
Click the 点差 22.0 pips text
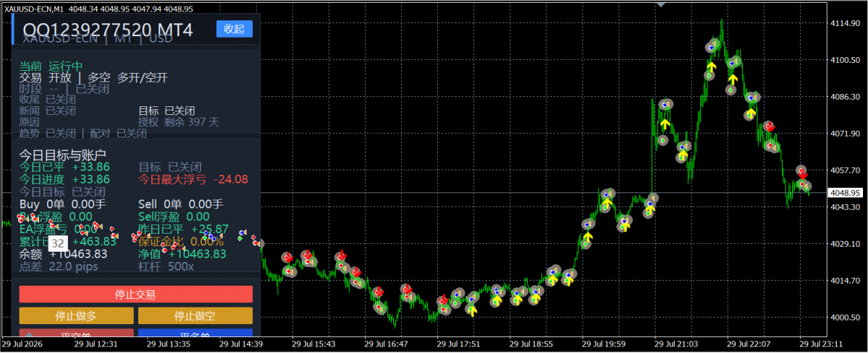[x=59, y=267]
